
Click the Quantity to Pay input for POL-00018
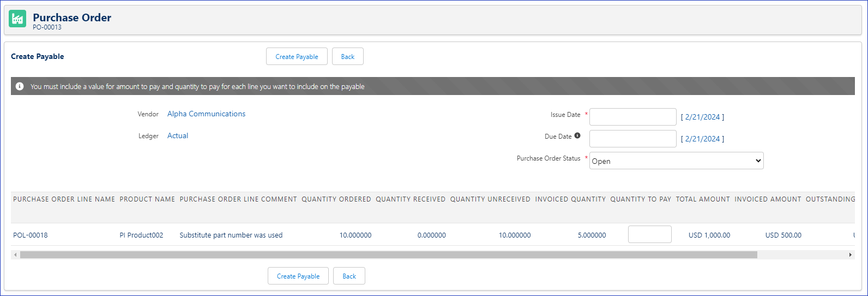[649, 235]
